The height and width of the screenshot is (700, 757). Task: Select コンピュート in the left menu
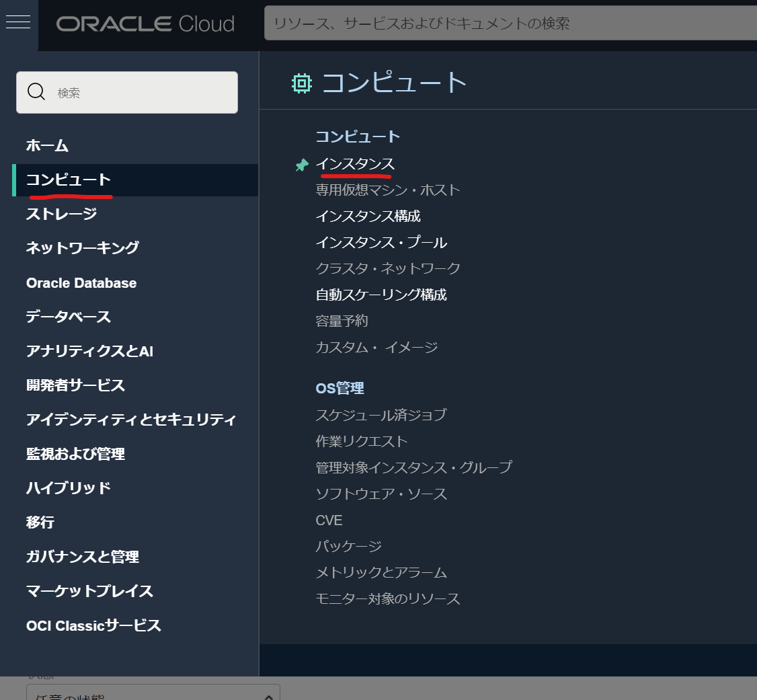point(135,180)
